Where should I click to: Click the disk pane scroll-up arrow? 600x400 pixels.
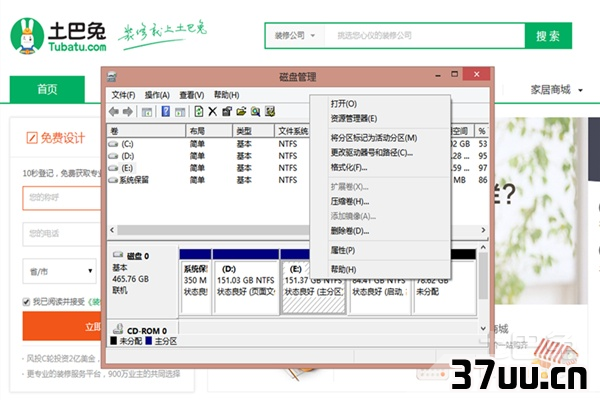tap(483, 248)
